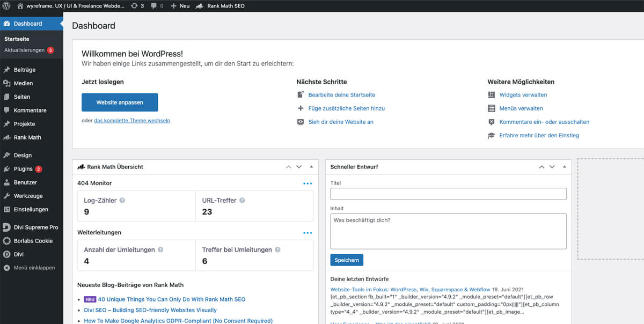Open the Einstellungen menu item
Viewport: 644px width, 324px height.
tap(32, 209)
